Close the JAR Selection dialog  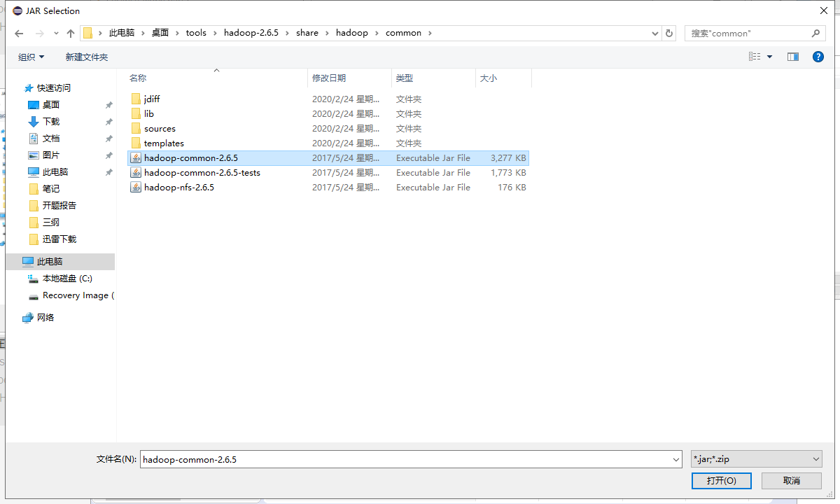tap(823, 10)
